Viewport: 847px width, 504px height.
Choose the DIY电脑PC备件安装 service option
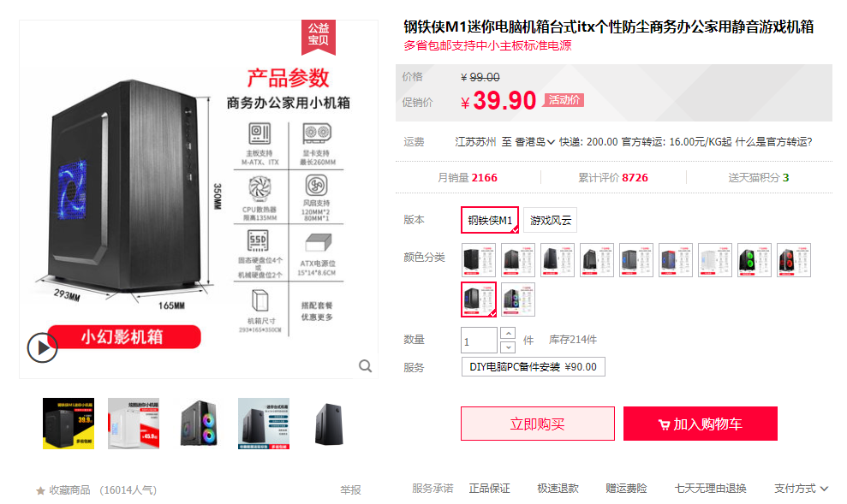tap(534, 367)
